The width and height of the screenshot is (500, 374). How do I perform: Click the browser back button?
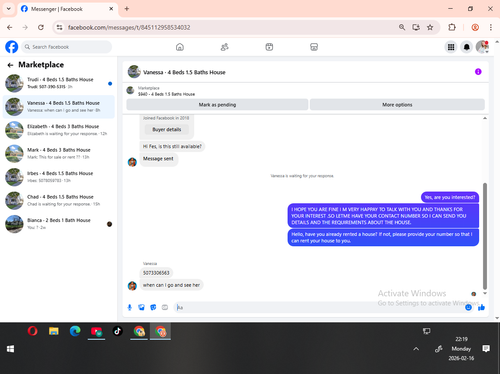[10, 27]
